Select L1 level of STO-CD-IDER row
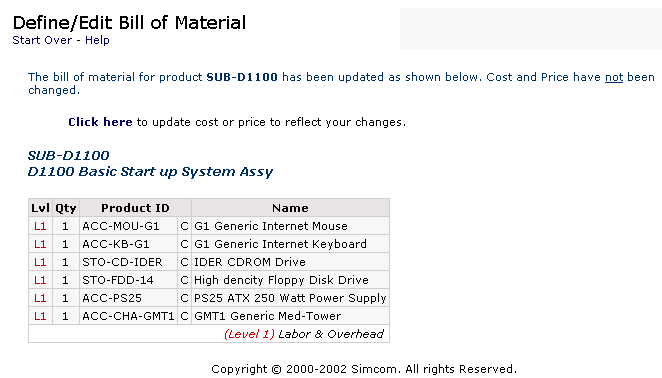This screenshot has height=378, width=662. pyautogui.click(x=40, y=262)
